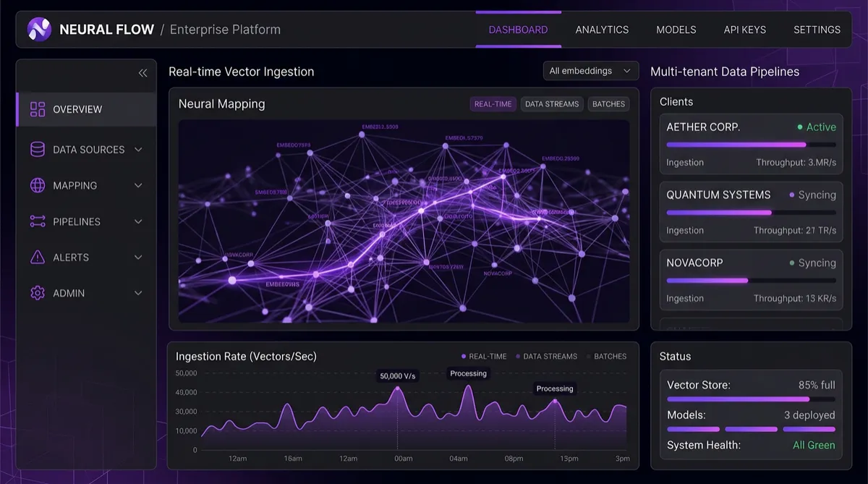Open the All embeddings dropdown
Viewport: 868px width, 484px height.
(x=591, y=71)
